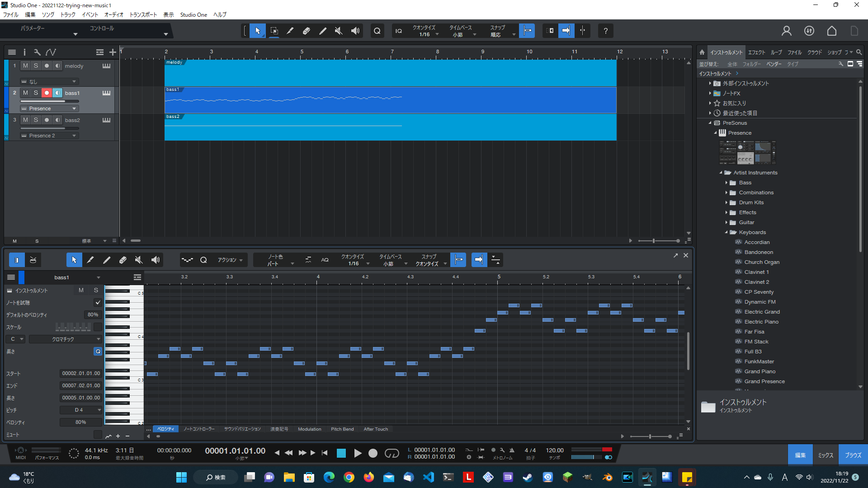Select the Arrow tool in the piano roll editor

pyautogui.click(x=74, y=260)
